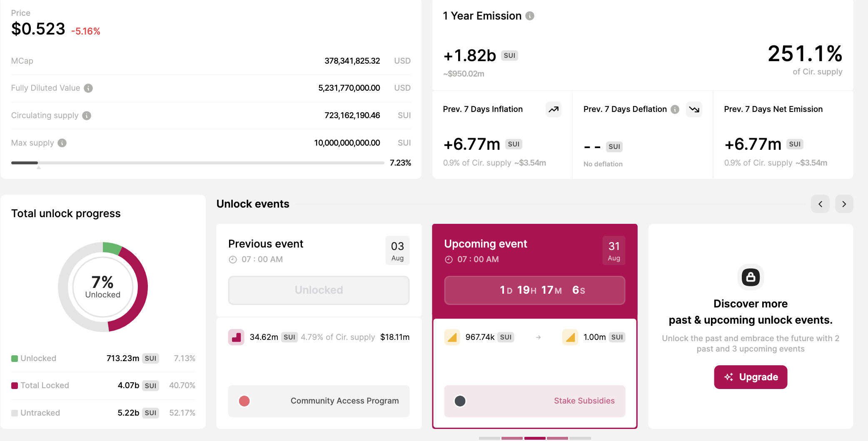
Task: Go to next unlock events with right chevron
Action: pyautogui.click(x=844, y=204)
